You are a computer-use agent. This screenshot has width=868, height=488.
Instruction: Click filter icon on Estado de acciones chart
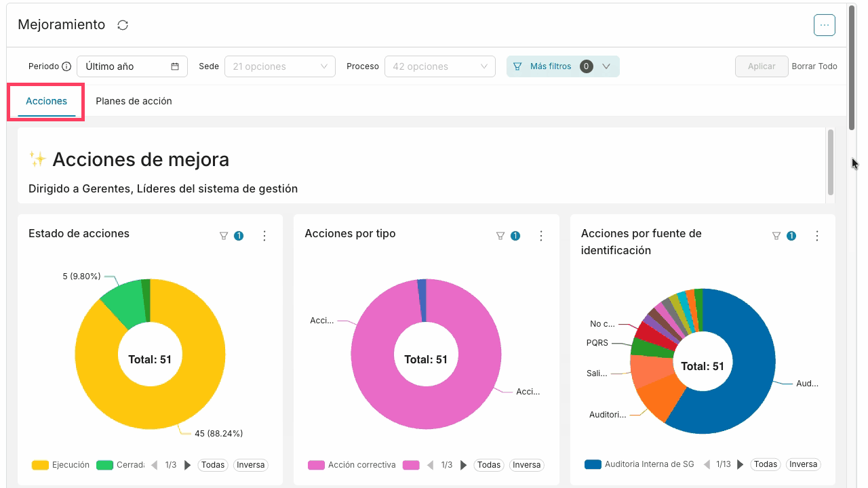[224, 236]
